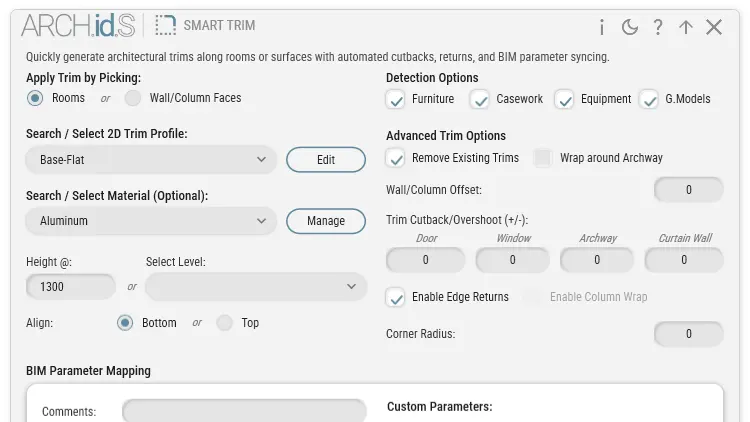Click the Manage material button
The width and height of the screenshot is (750, 422).
[x=326, y=221]
